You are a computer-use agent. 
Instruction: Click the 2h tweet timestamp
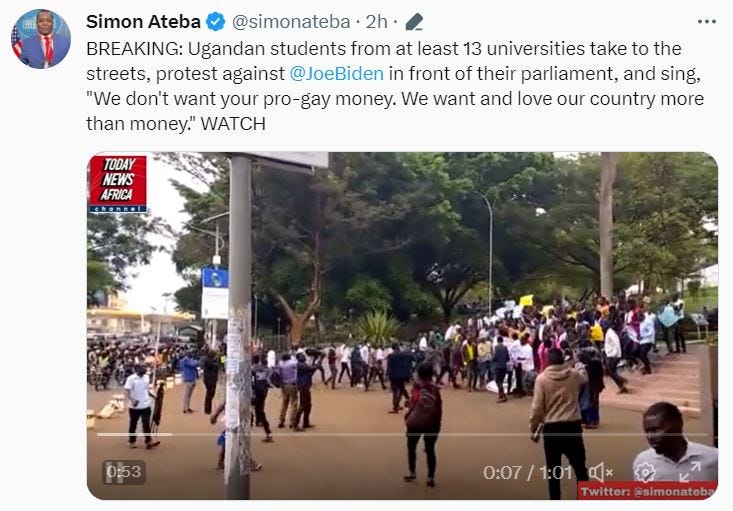pyautogui.click(x=376, y=22)
